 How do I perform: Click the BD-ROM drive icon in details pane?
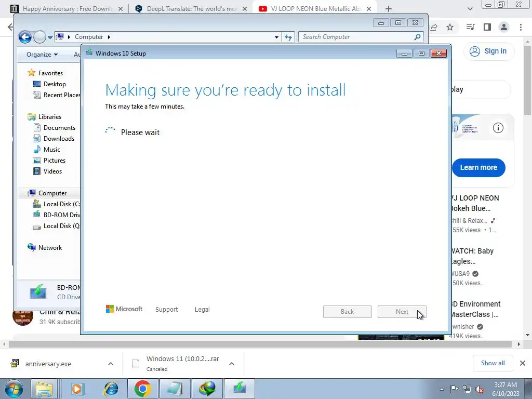38,292
